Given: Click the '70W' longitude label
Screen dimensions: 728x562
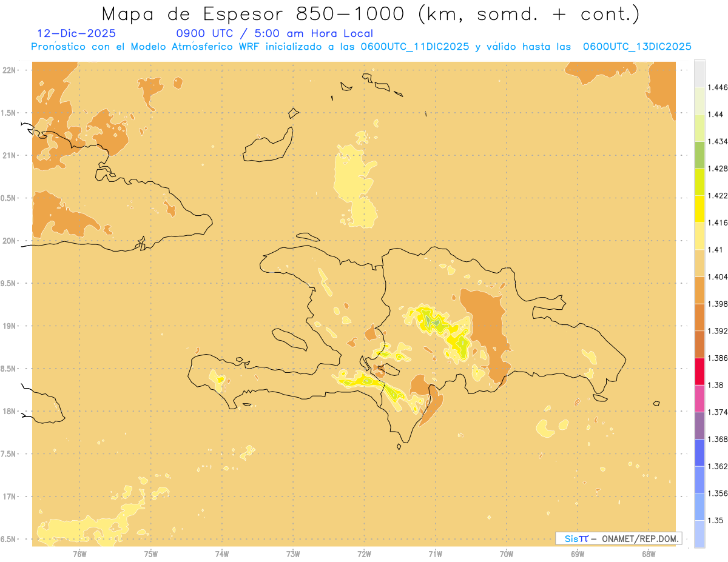Looking at the screenshot, I should point(507,554).
